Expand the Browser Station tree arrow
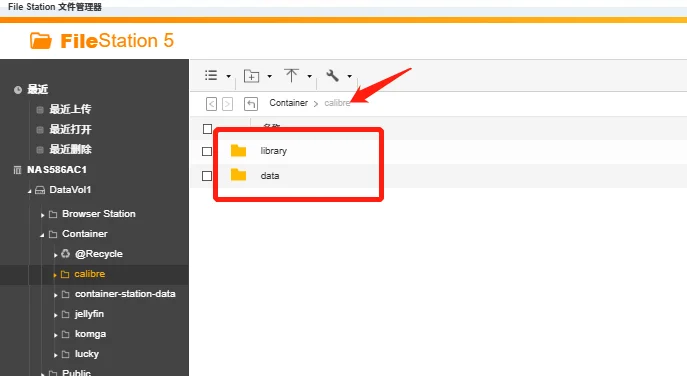This screenshot has width=687, height=376. coord(42,215)
